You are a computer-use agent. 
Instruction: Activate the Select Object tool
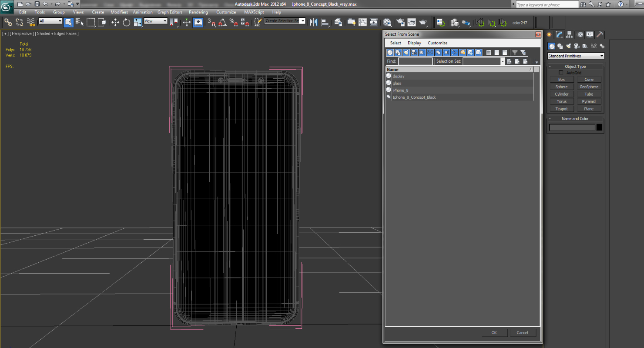[x=68, y=22]
